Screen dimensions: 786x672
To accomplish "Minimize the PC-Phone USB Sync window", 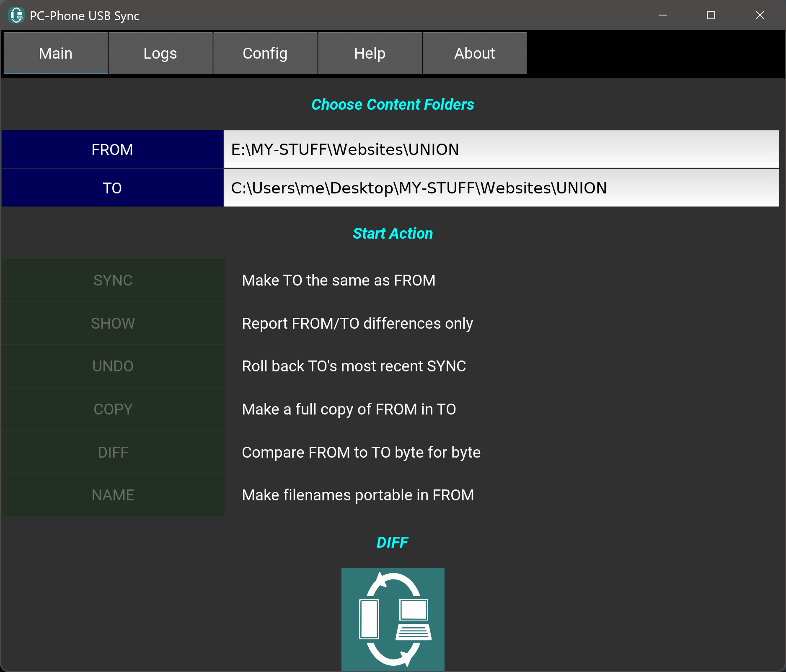I will (663, 15).
